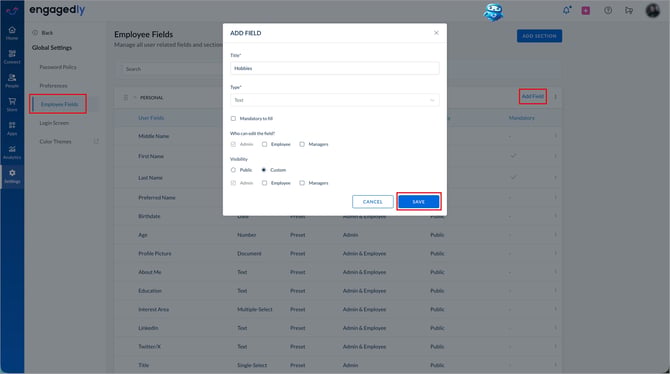670x374 pixels.
Task: Click the Admin checkbox under Visibility
Action: click(233, 183)
